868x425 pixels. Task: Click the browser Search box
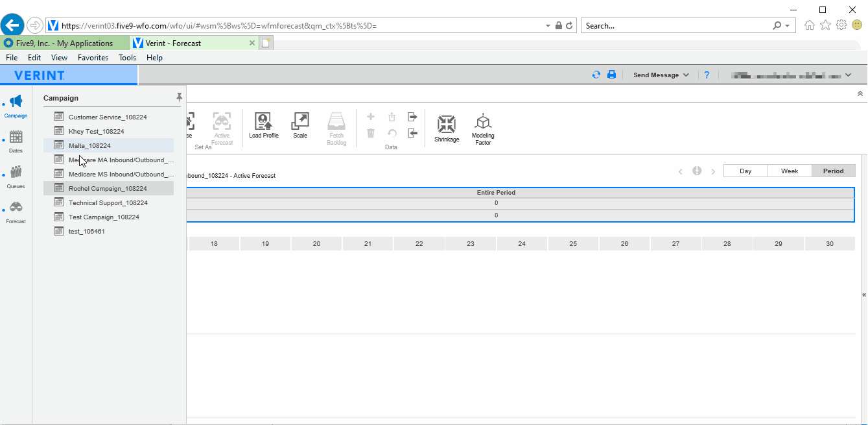pyautogui.click(x=677, y=26)
